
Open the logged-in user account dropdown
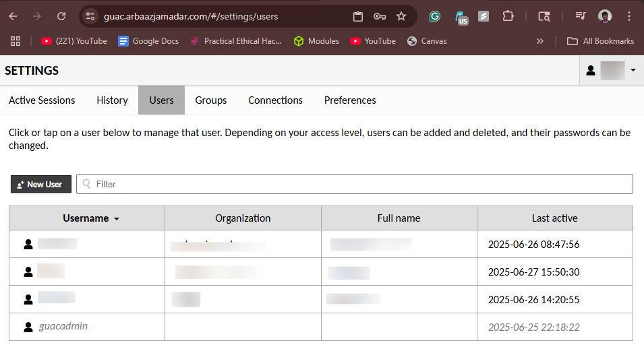coord(611,70)
